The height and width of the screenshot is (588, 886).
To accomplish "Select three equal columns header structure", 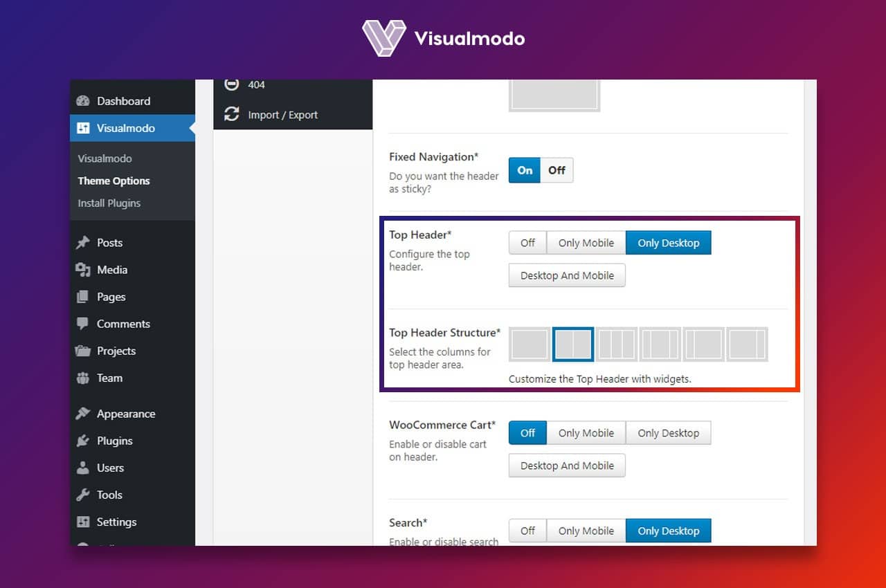I will click(616, 344).
